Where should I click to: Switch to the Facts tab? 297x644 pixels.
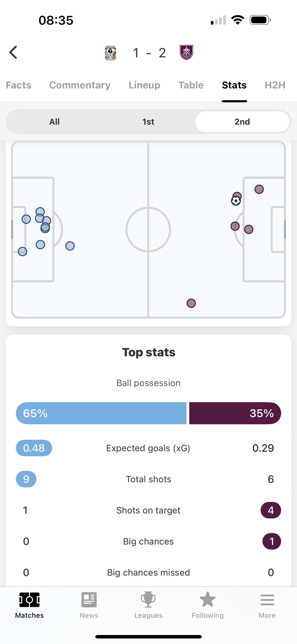coord(18,85)
